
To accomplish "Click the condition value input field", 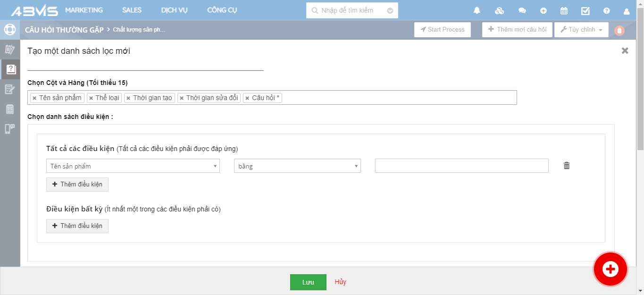I will pos(461,166).
